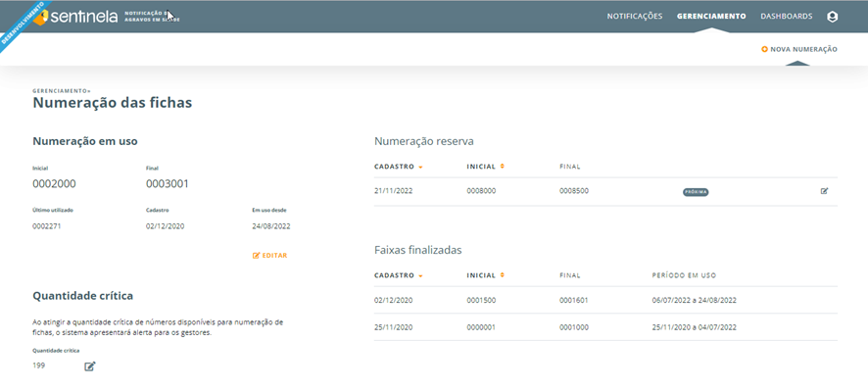Image resolution: width=868 pixels, height=391 pixels.
Task: Select last used number 0002271
Action: point(46,226)
